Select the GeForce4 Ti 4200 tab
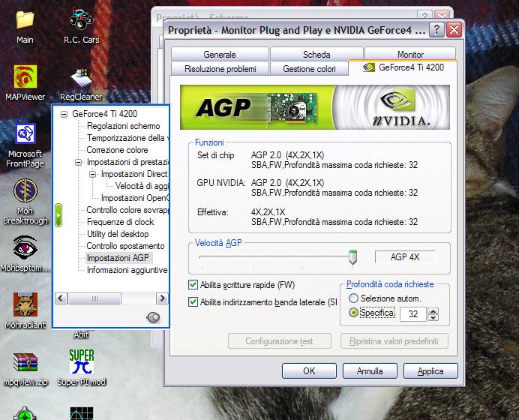Screen dimensions: 519x420 (x=403, y=67)
